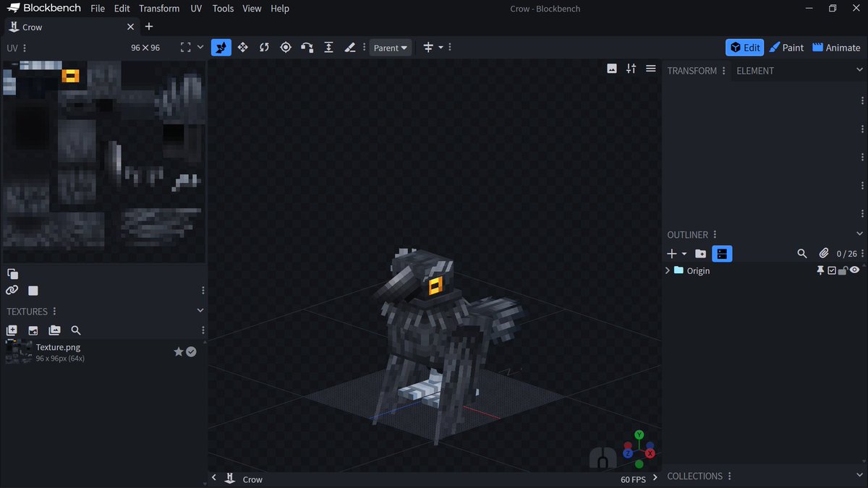Toggle the Origin group export checkbox
The width and height of the screenshot is (868, 488).
pos(832,270)
